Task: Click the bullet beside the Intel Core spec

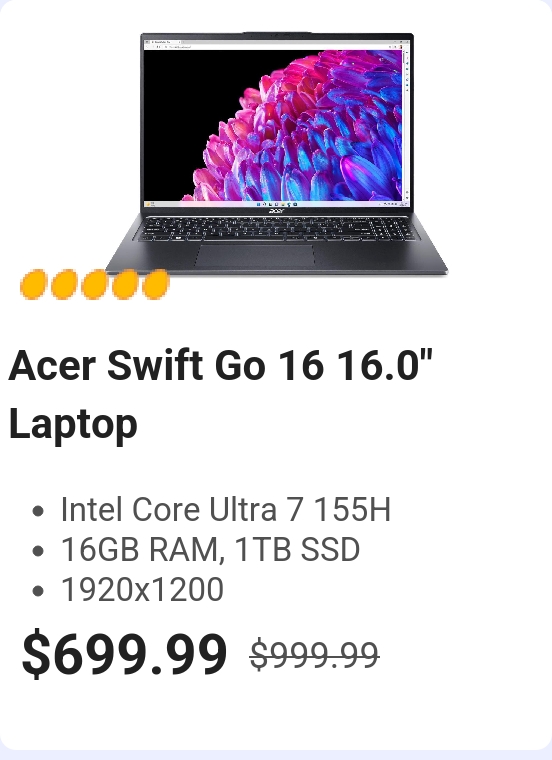Action: pyautogui.click(x=38, y=511)
